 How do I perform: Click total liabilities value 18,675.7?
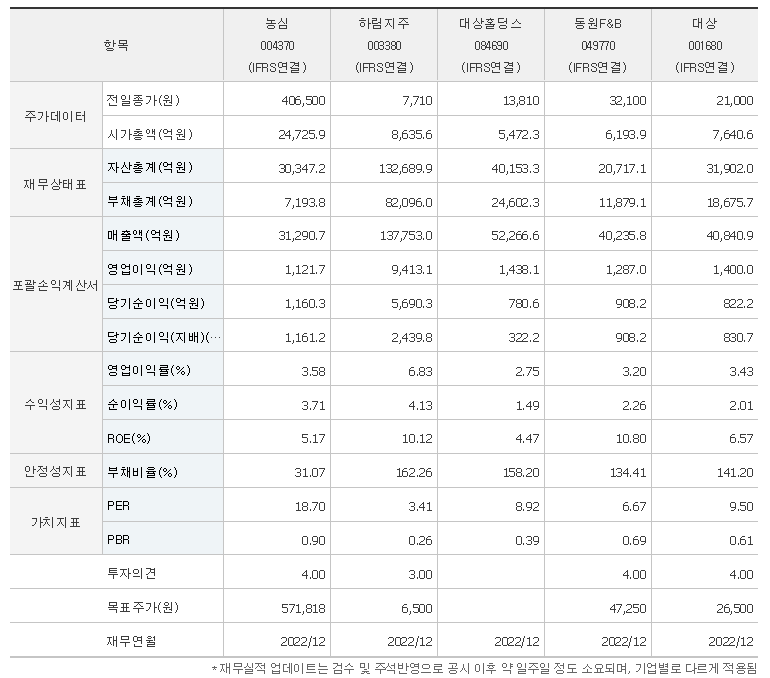pyautogui.click(x=730, y=202)
